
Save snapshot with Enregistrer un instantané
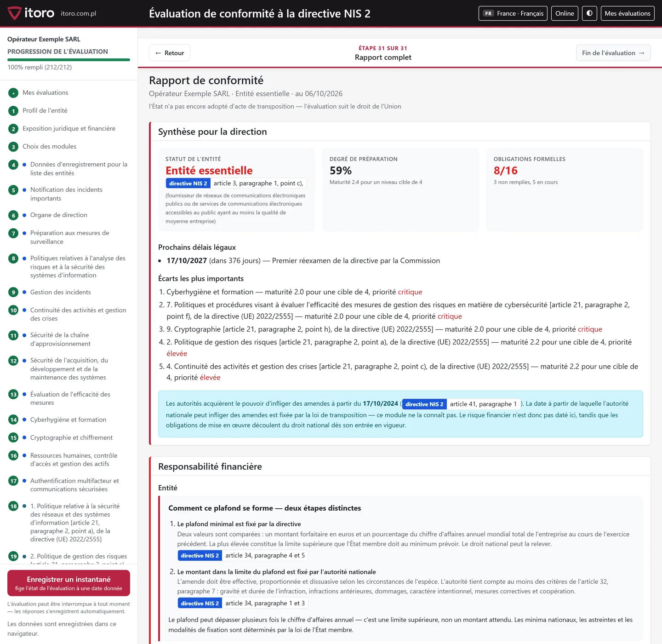tap(68, 583)
